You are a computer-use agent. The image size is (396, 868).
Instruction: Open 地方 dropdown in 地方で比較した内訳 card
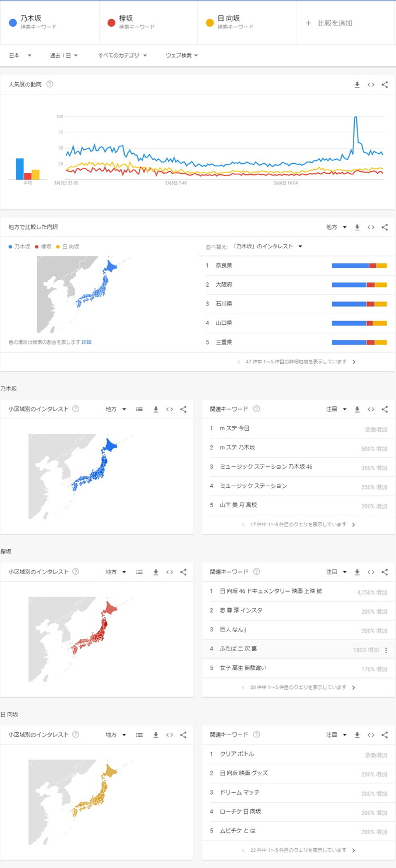337,227
